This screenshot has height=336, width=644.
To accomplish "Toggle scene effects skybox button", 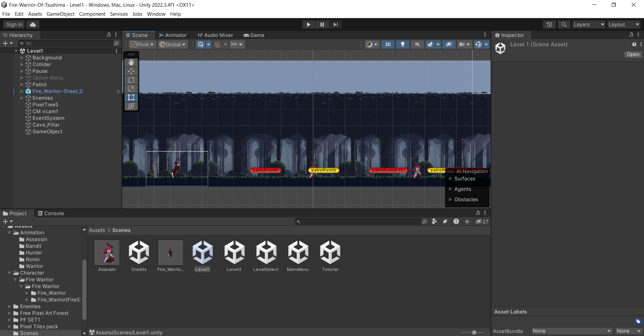I will click(430, 45).
